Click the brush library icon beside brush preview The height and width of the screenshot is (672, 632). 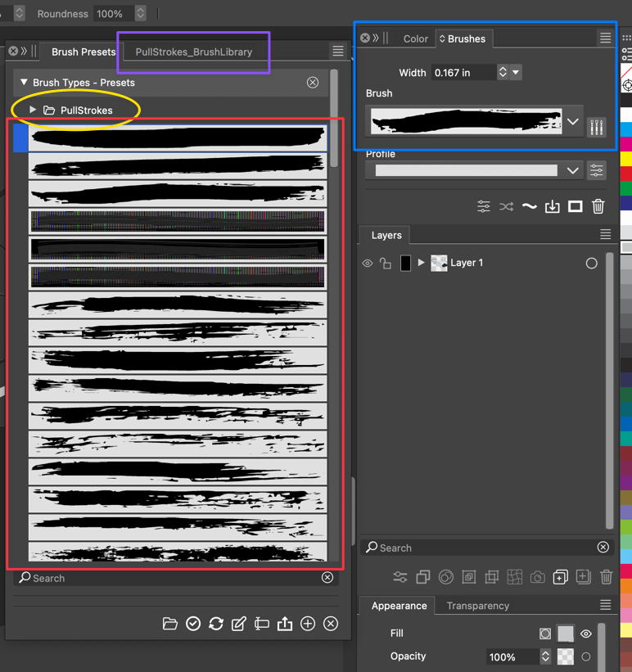click(x=597, y=126)
